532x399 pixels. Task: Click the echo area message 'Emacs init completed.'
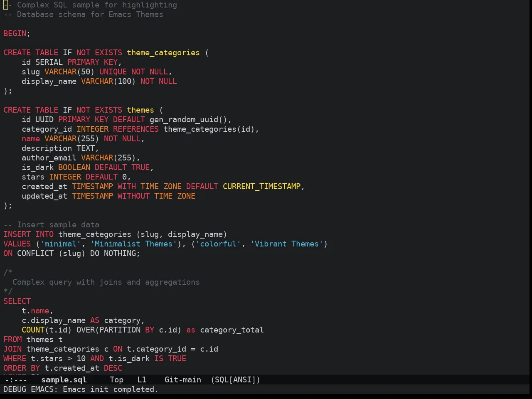111,389
